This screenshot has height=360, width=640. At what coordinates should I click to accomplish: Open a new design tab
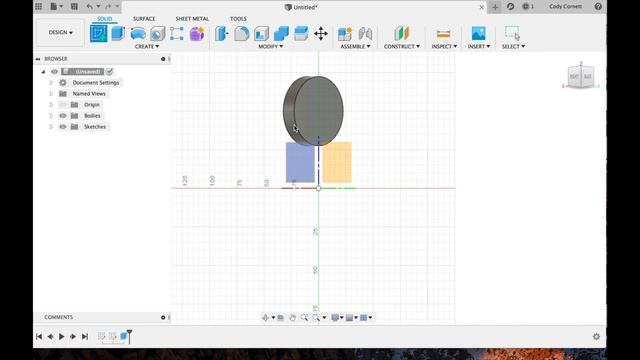pyautogui.click(x=495, y=7)
